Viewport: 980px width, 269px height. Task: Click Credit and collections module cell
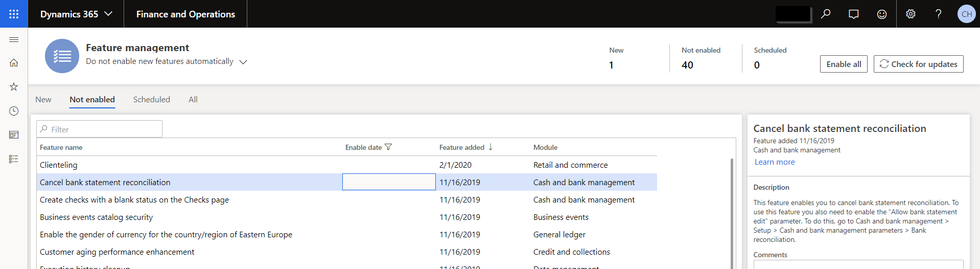point(572,252)
